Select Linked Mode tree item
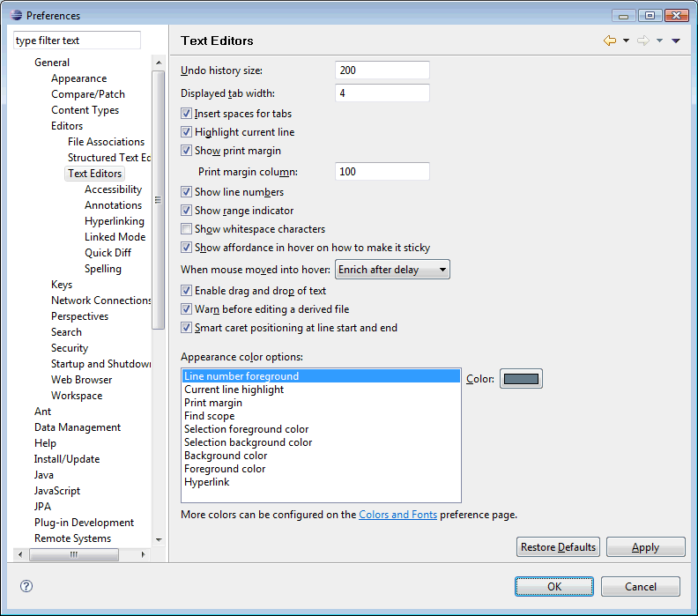 115,237
